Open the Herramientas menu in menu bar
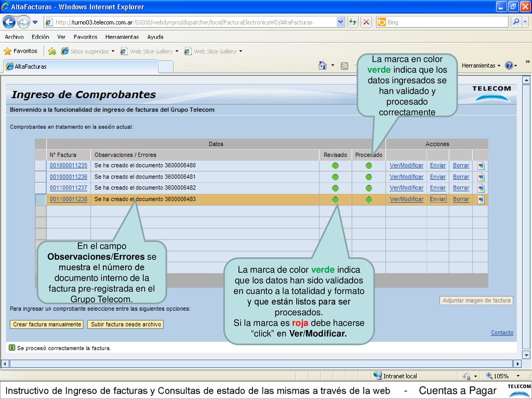The height and width of the screenshot is (399, 532). (x=122, y=37)
